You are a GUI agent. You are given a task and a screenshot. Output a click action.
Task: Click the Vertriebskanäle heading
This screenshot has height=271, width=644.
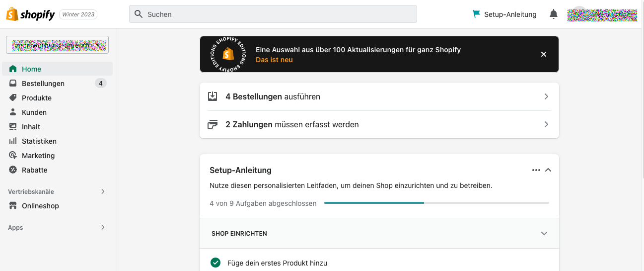31,191
